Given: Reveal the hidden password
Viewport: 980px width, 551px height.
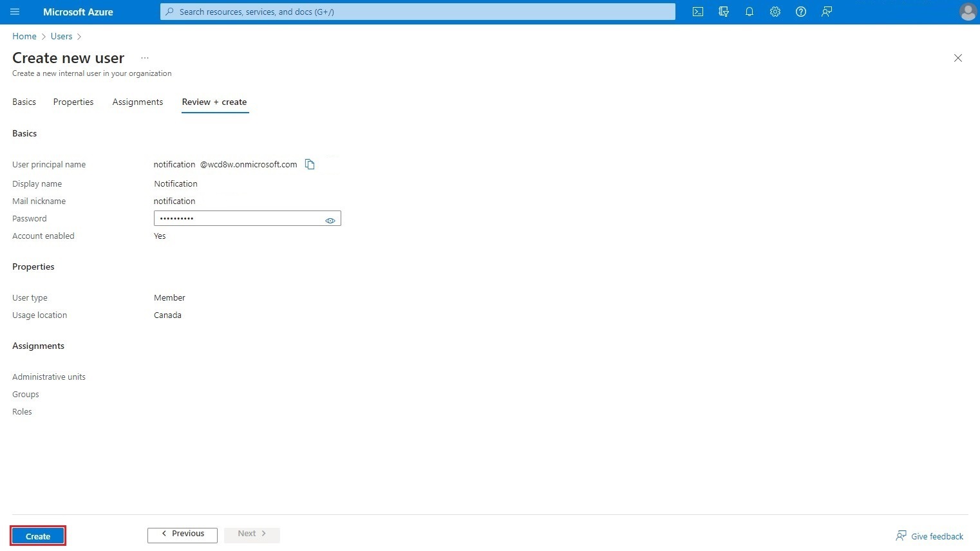Looking at the screenshot, I should coord(330,220).
